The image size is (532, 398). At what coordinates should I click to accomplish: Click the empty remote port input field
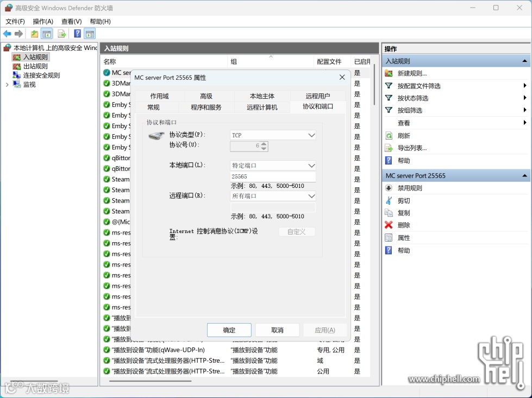point(273,207)
